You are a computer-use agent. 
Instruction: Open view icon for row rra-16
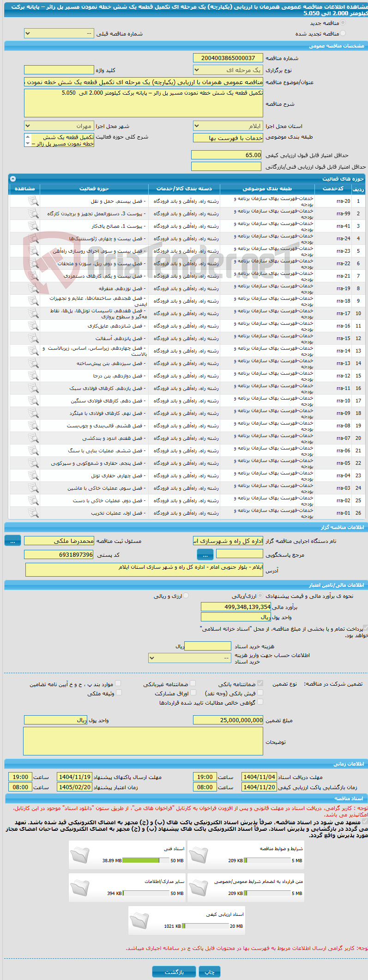click(33, 326)
